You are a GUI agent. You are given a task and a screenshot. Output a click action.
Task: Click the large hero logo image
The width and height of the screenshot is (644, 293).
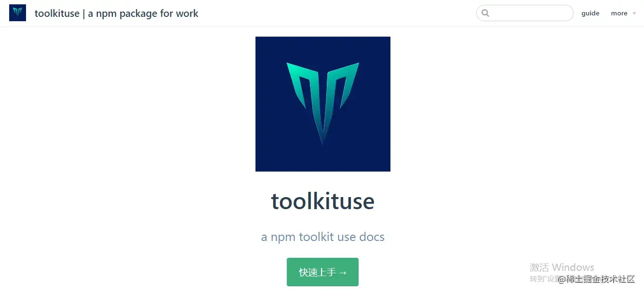(322, 104)
